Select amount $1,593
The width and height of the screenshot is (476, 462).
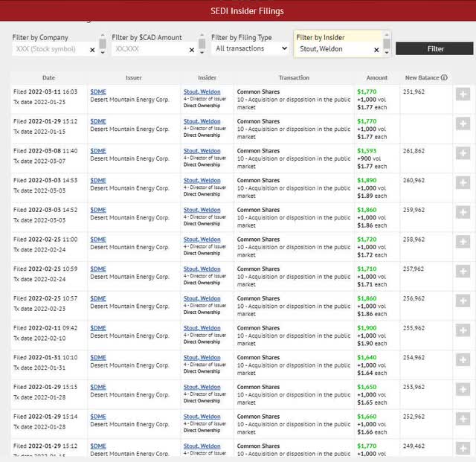pos(367,151)
